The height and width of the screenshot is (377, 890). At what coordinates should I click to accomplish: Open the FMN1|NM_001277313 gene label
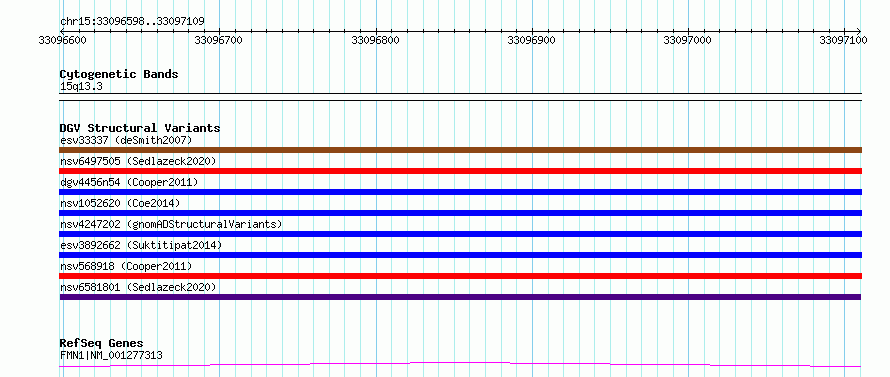(111, 356)
